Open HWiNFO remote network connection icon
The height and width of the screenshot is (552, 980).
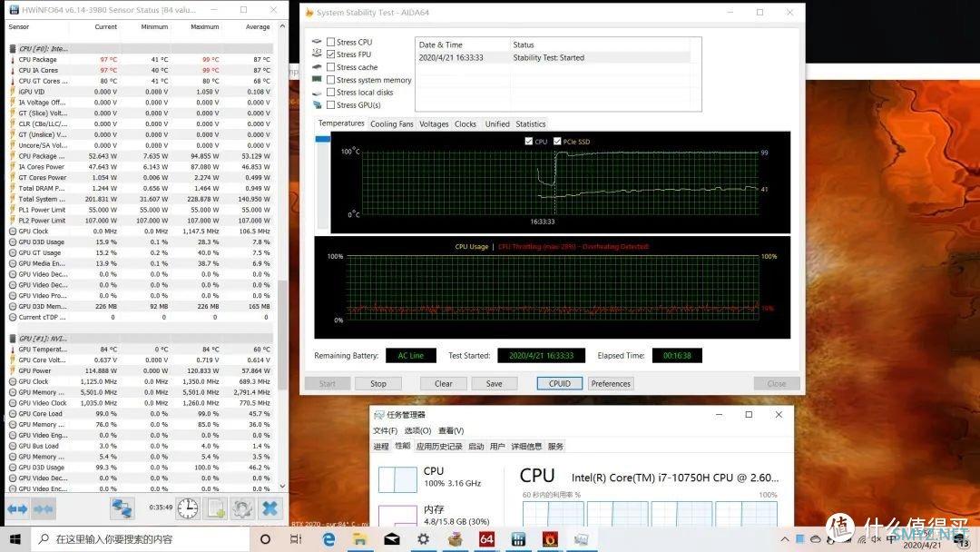click(x=122, y=508)
